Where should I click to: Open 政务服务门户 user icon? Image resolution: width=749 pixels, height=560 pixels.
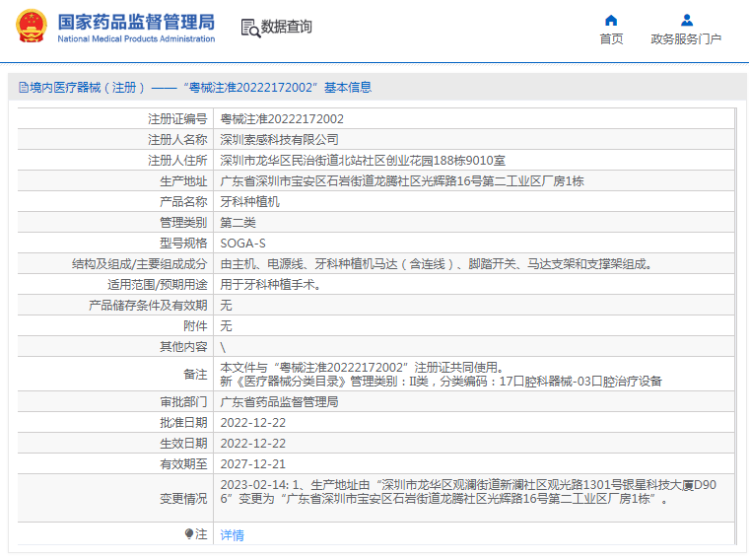point(687,20)
